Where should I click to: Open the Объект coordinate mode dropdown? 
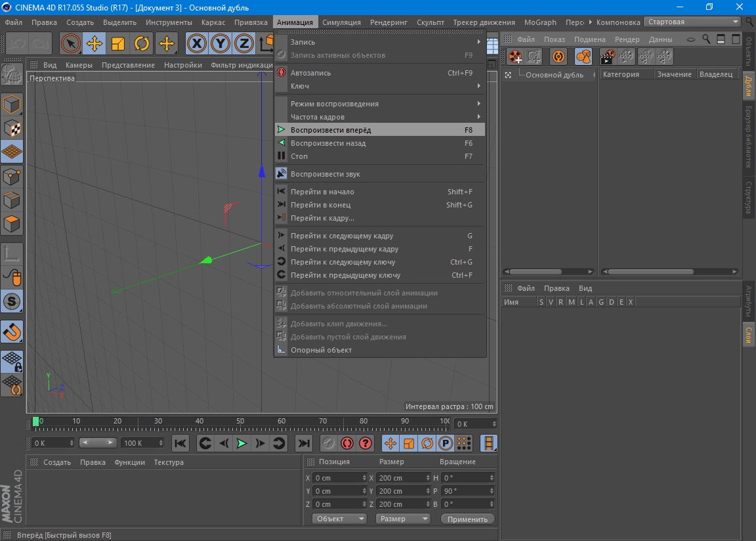[339, 519]
